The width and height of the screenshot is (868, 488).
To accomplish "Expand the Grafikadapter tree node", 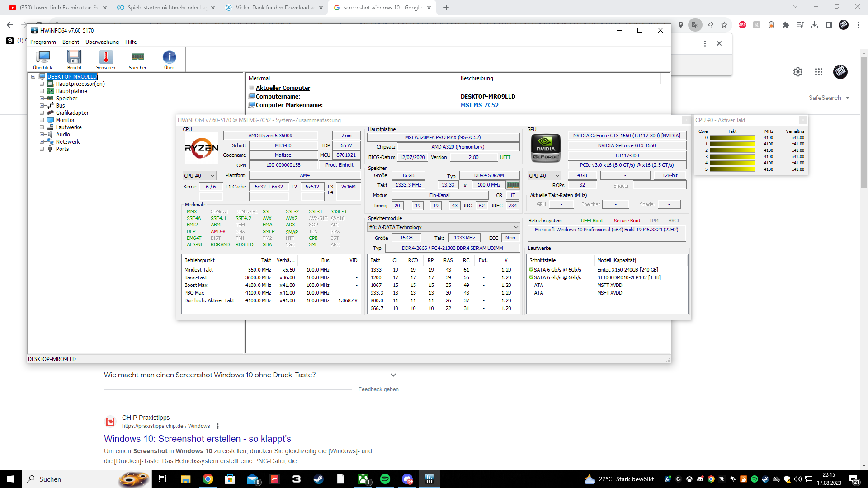I will (42, 113).
